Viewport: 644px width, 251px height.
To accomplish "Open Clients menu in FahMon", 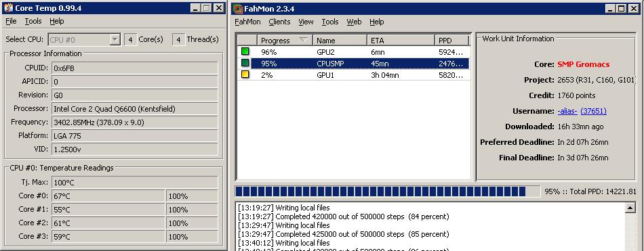I will tap(279, 22).
